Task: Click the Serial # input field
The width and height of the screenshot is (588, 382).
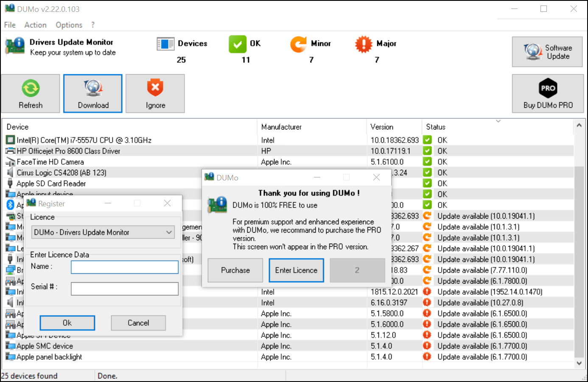Action: coord(125,289)
